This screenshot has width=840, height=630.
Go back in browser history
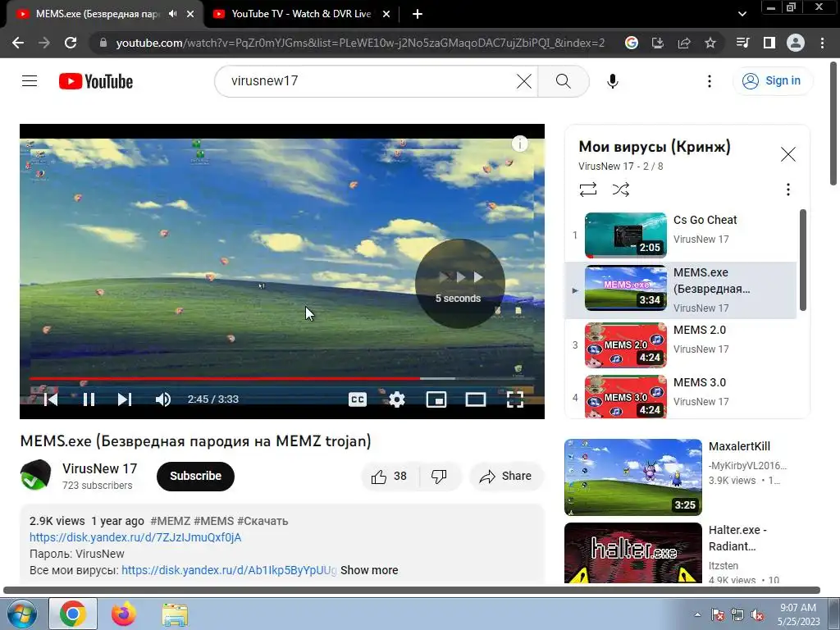(x=18, y=43)
